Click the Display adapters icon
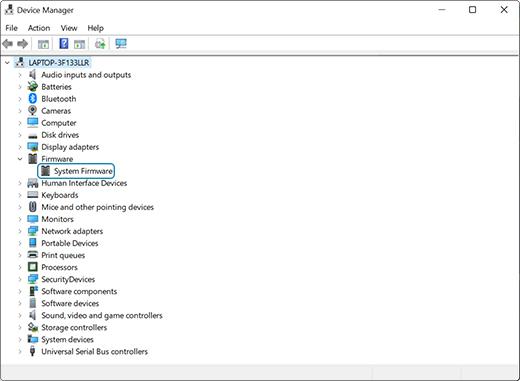 (x=33, y=147)
